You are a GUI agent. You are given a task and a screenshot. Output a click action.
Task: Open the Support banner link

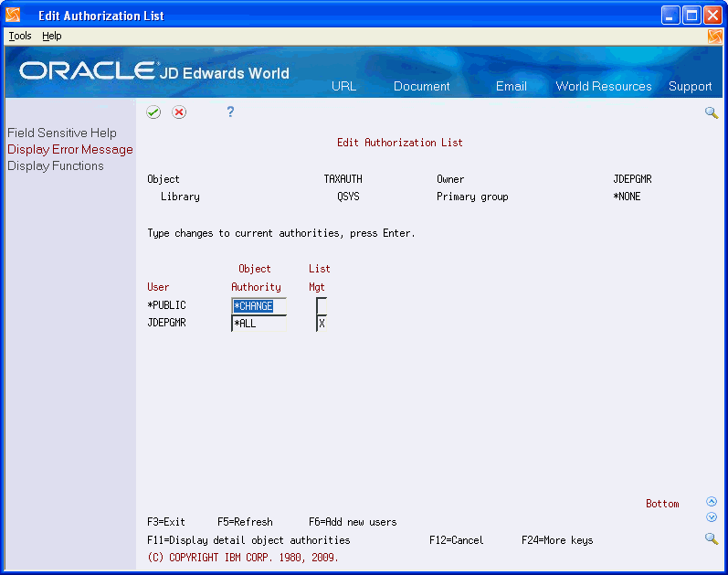tap(690, 87)
